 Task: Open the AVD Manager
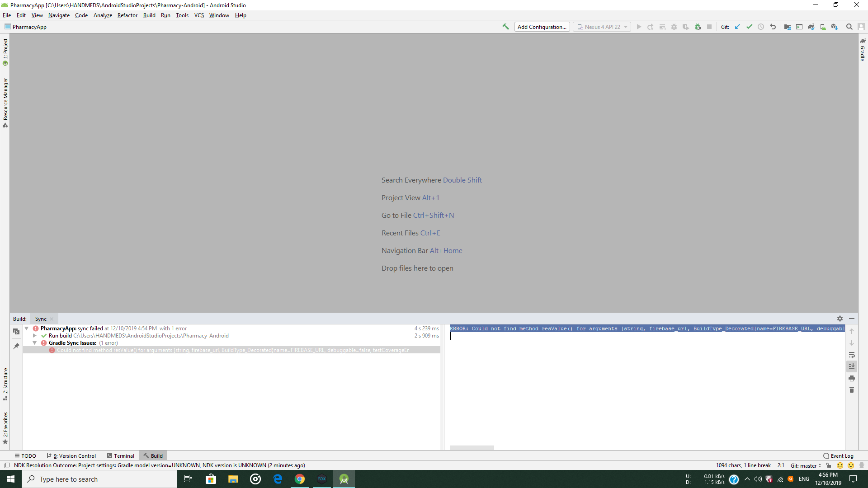(798, 27)
